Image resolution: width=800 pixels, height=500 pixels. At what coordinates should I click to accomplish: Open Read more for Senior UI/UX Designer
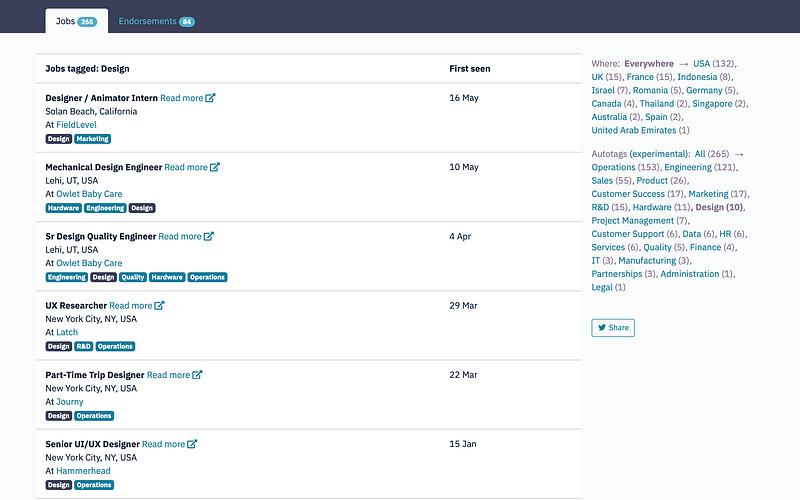[x=163, y=444]
